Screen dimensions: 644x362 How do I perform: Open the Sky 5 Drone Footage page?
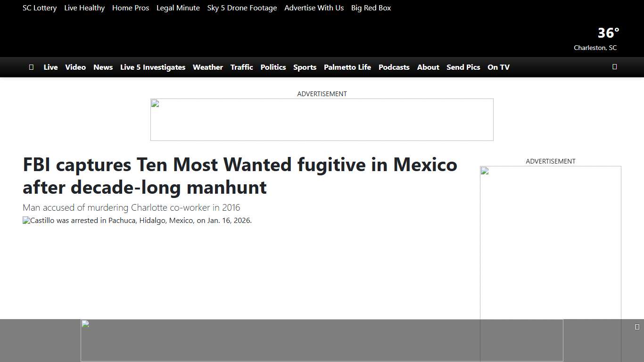pos(242,8)
